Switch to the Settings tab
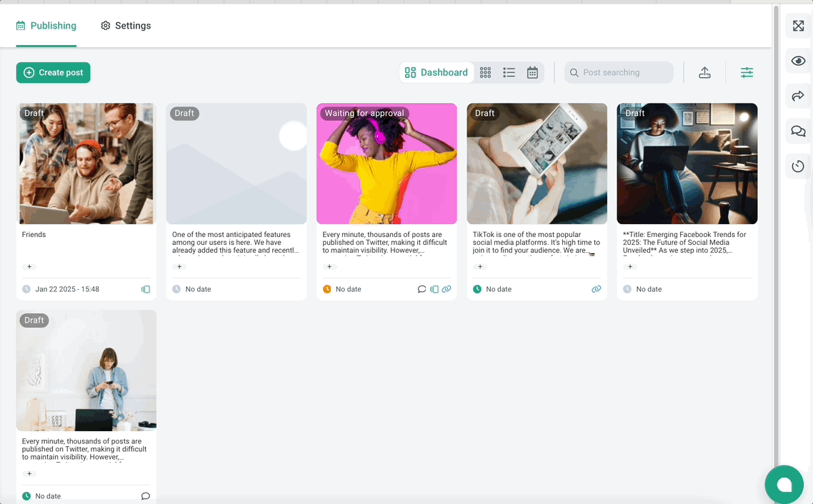Viewport: 813px width, 504px height. point(126,26)
